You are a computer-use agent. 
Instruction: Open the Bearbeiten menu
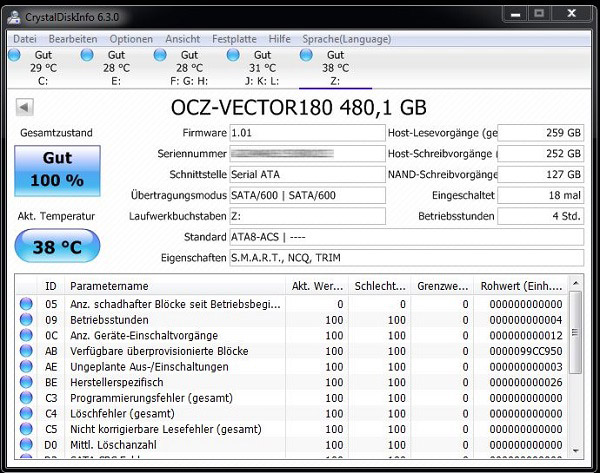(x=73, y=39)
